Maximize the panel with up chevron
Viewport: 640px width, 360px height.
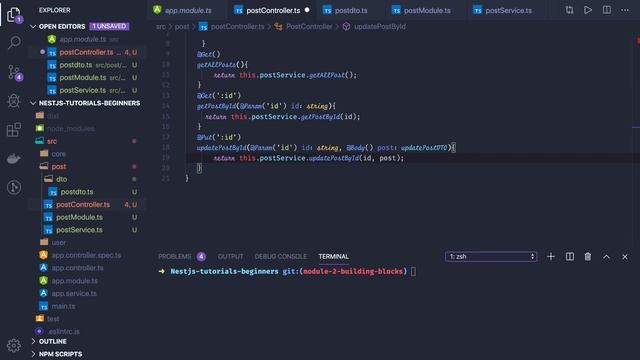(x=607, y=257)
